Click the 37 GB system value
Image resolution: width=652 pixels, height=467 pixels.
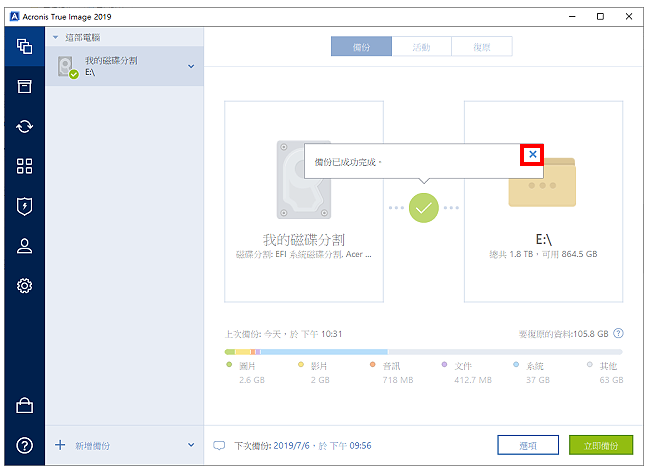point(538,380)
